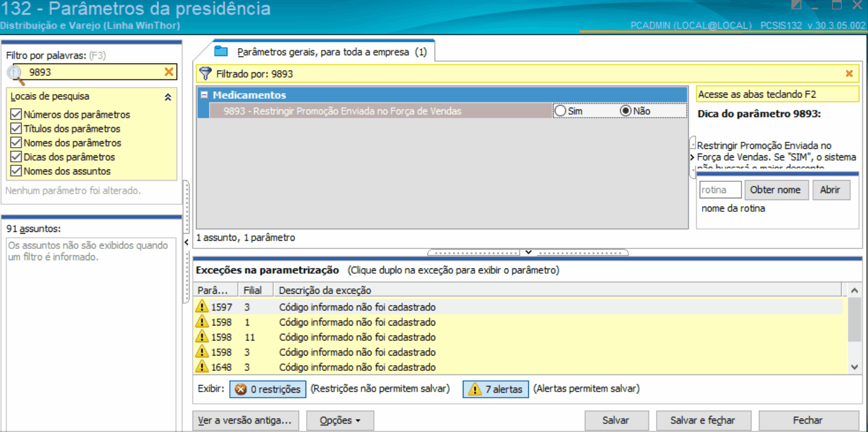Click the 'rotina' input field
The height and width of the screenshot is (432, 868).
tap(720, 190)
